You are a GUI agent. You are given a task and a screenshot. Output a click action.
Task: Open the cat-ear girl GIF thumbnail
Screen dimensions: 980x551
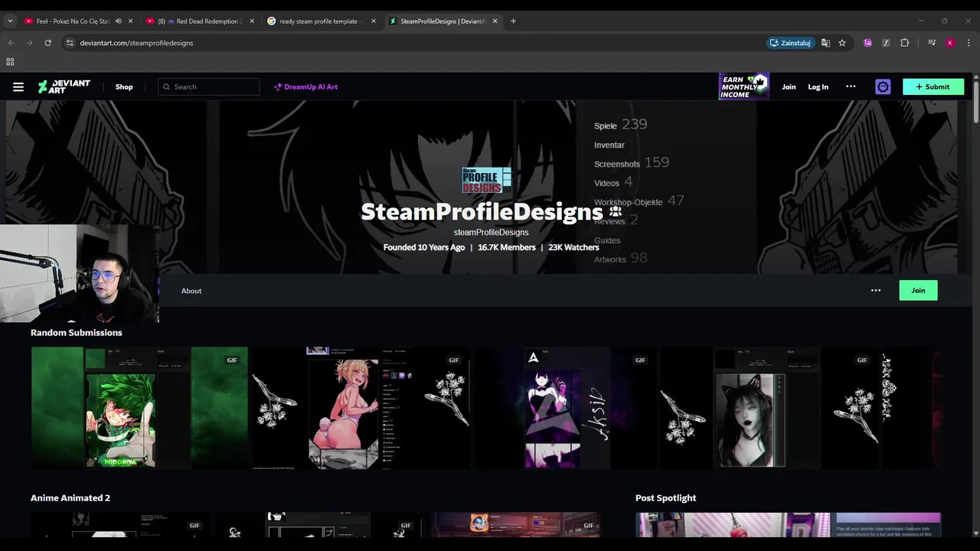tap(769, 407)
